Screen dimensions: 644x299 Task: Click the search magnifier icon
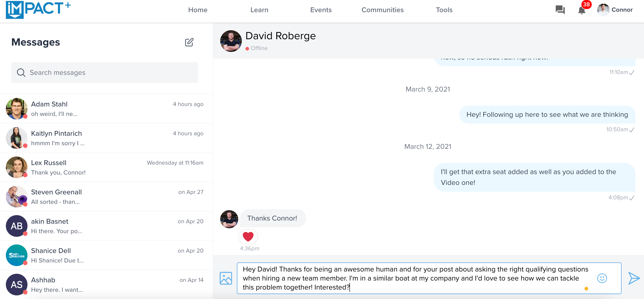click(x=21, y=73)
